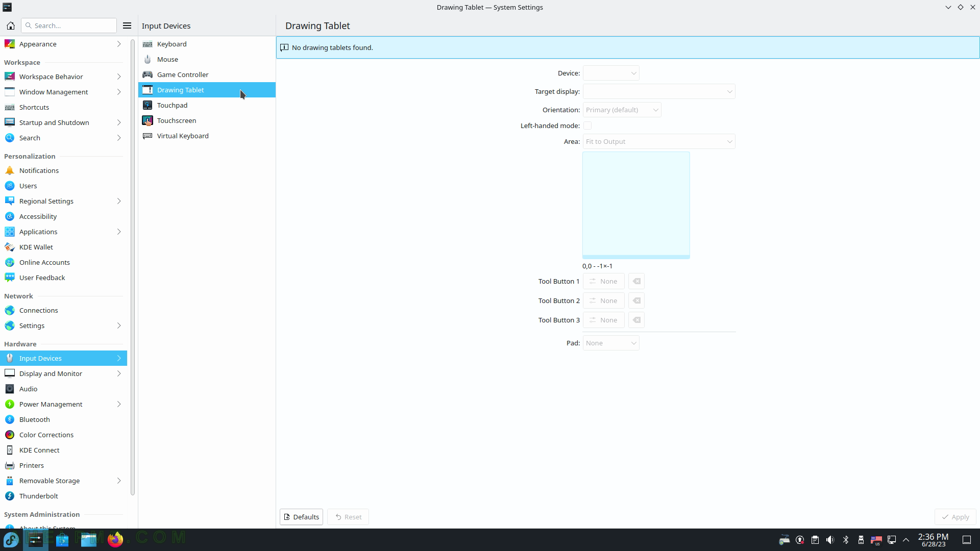
Task: Open the Target display dropdown
Action: click(x=659, y=91)
